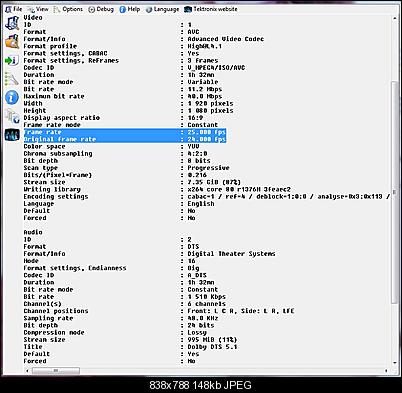Click the 'Format settings, Endianness' label

(75, 268)
